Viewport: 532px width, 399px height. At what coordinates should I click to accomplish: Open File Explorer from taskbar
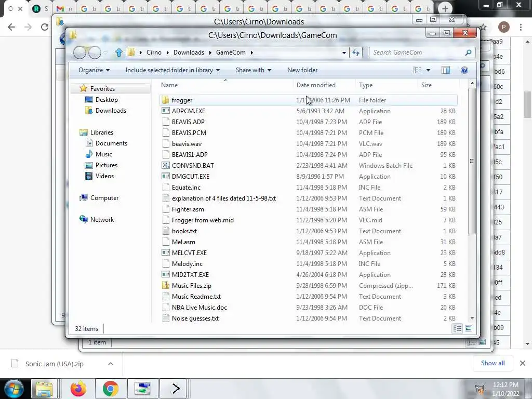pyautogui.click(x=44, y=389)
